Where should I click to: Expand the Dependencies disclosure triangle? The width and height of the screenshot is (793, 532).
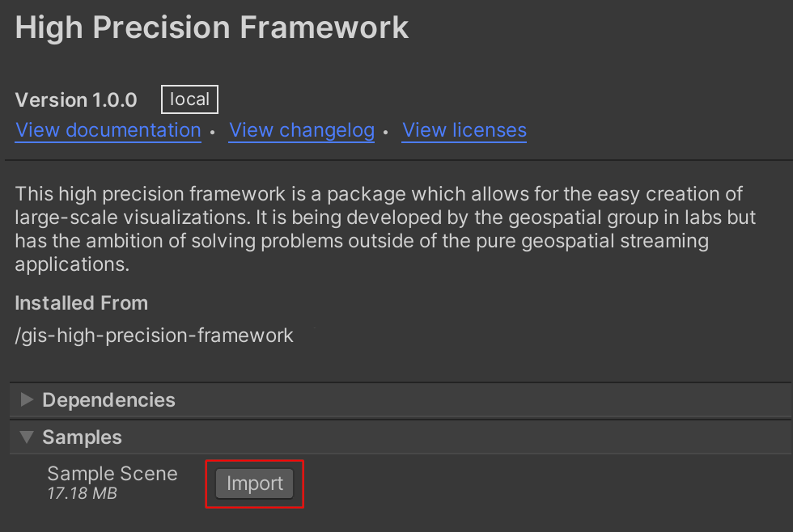tap(27, 399)
